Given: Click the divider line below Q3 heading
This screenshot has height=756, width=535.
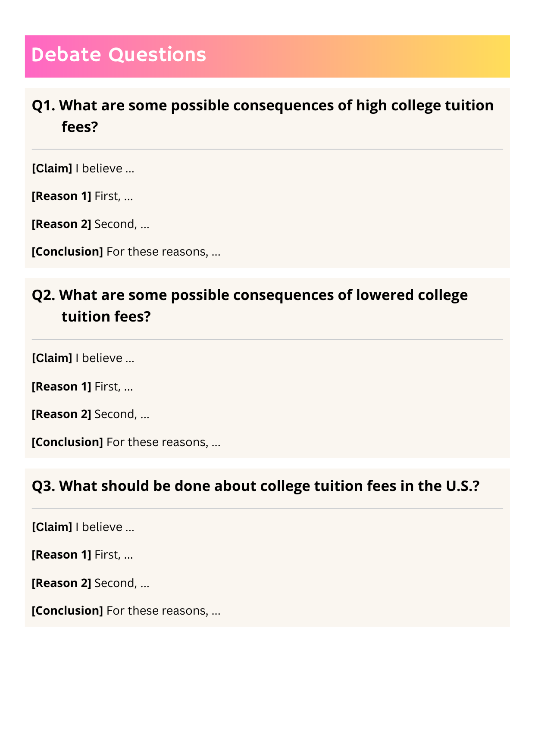Looking at the screenshot, I should (x=267, y=509).
